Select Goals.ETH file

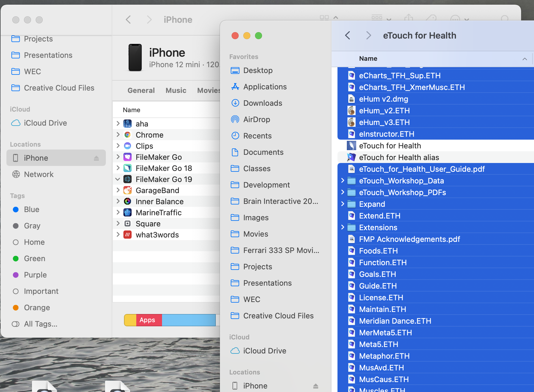(x=436, y=274)
